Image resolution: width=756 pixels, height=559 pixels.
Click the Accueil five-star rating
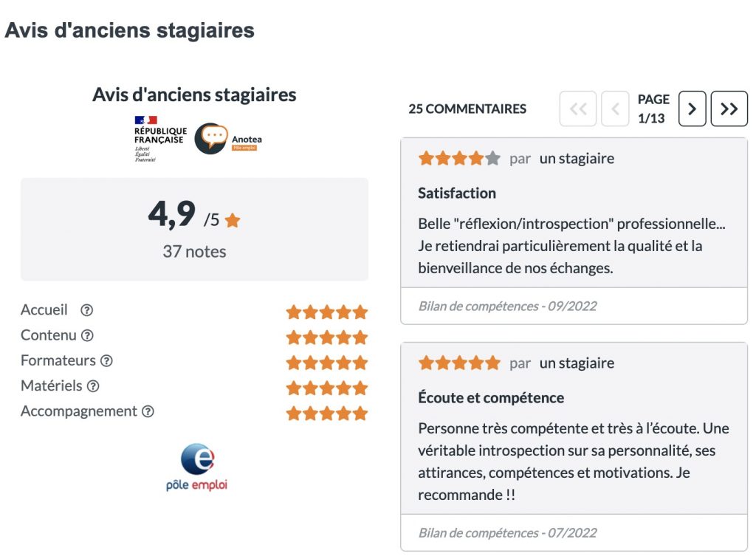[327, 312]
